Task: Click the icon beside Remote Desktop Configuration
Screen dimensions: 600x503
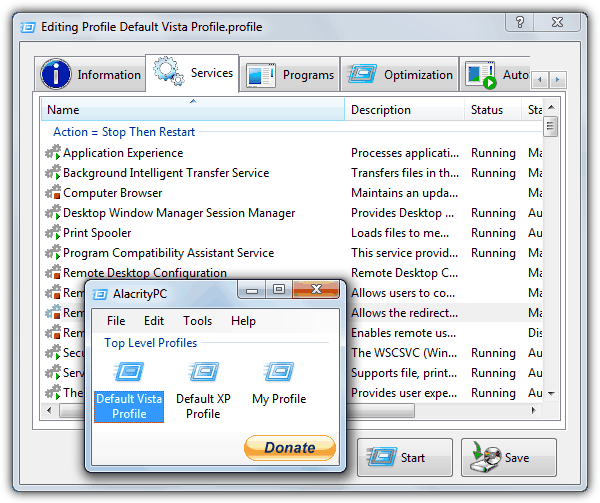Action: 53,273
